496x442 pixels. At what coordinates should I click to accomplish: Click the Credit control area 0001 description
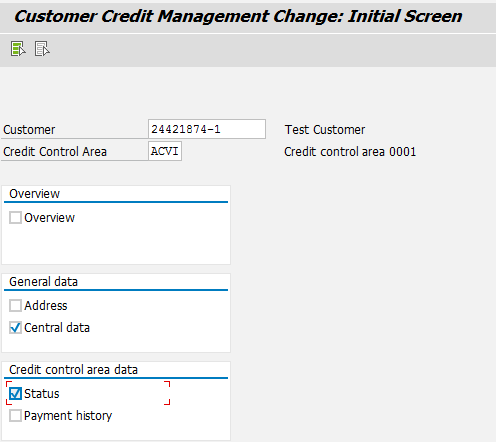(350, 152)
